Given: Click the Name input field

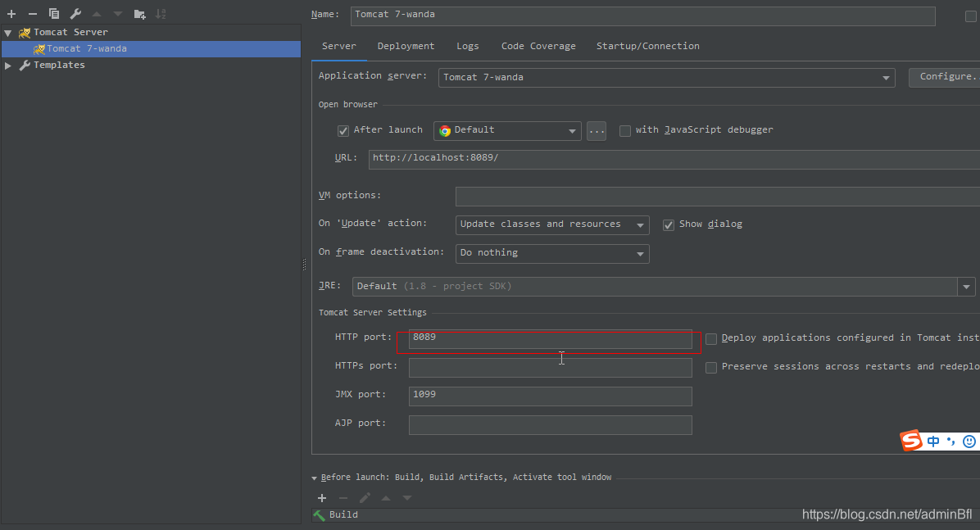Looking at the screenshot, I should coord(642,16).
